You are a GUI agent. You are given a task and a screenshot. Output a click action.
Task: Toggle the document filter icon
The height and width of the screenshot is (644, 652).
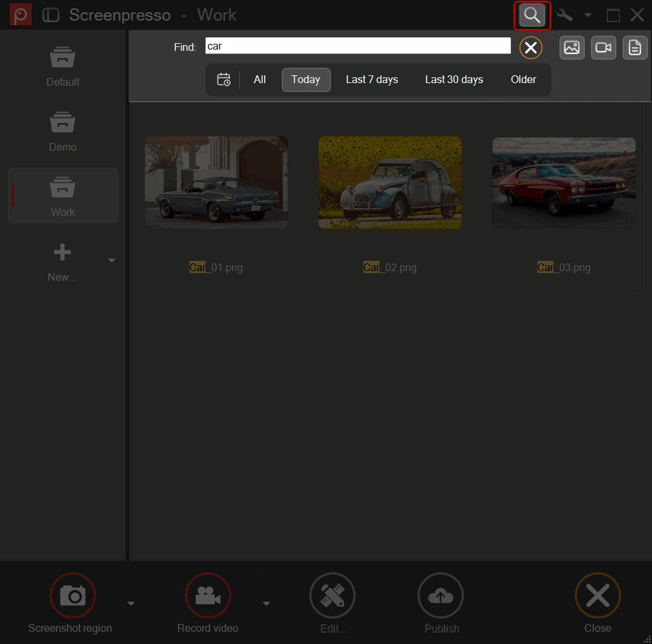point(635,48)
